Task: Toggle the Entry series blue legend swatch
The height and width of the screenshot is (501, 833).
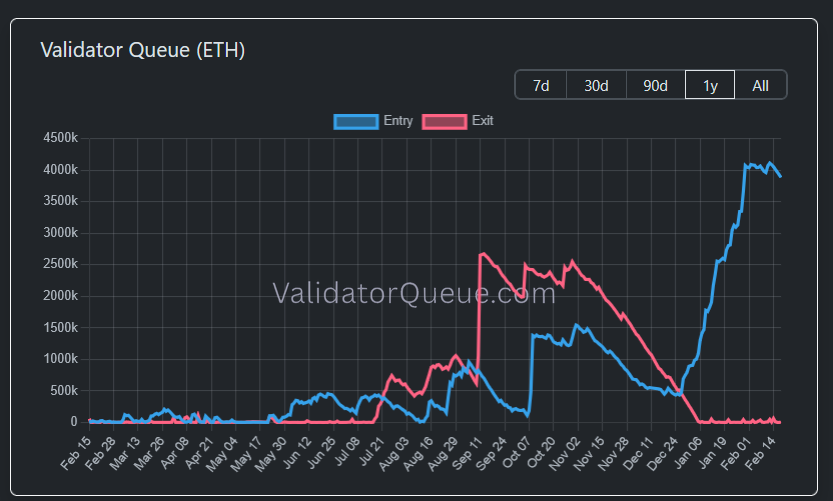Action: point(356,122)
